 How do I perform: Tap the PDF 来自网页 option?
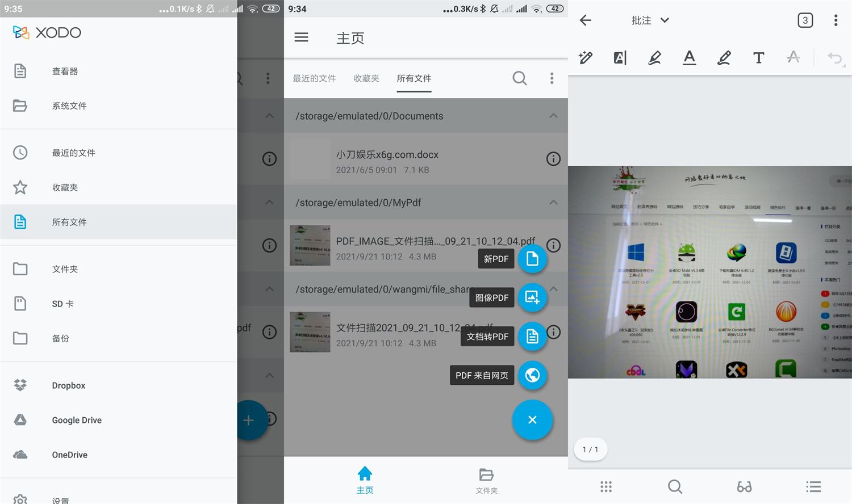point(532,375)
